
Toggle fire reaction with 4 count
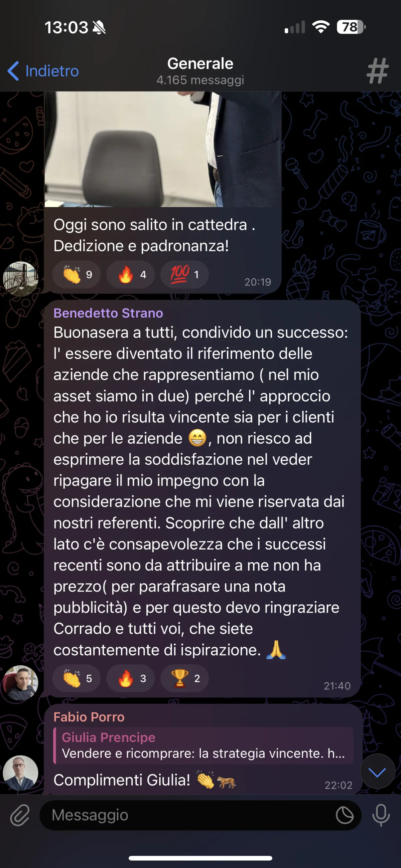[131, 275]
